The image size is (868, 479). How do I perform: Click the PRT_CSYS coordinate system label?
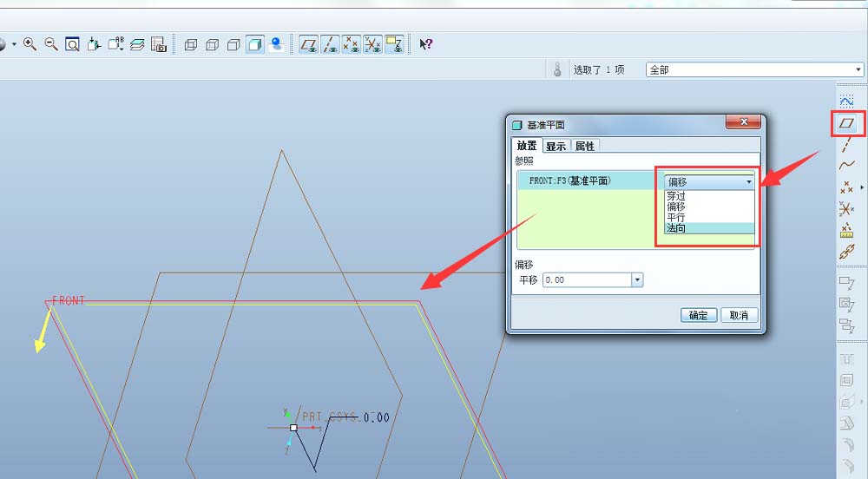[x=331, y=417]
